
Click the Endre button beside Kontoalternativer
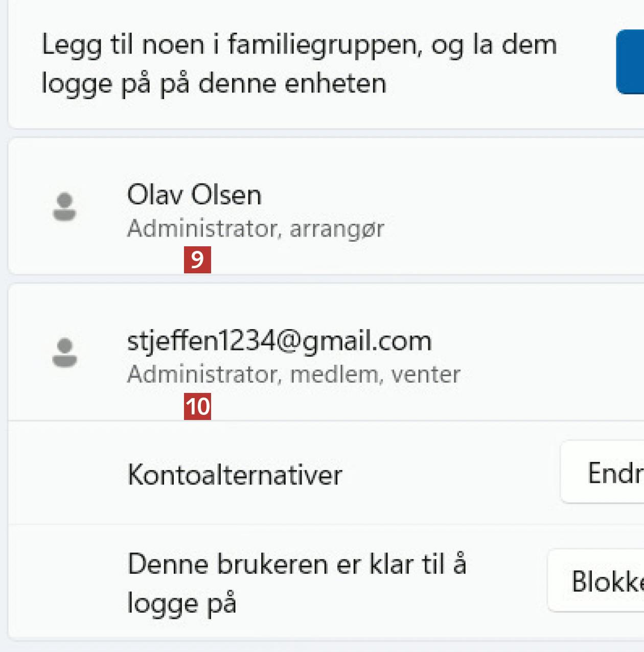click(x=613, y=473)
